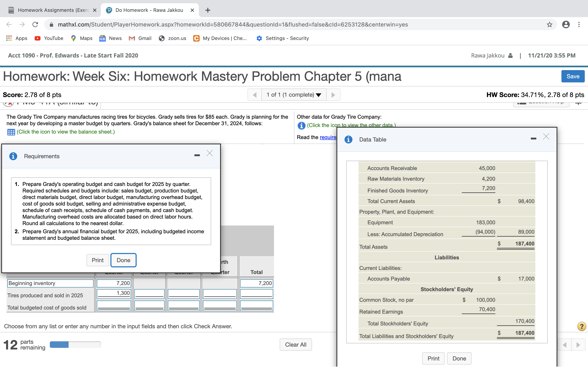The image size is (588, 367).
Task: Open Chrome's three-dot menu
Action: [x=579, y=24]
